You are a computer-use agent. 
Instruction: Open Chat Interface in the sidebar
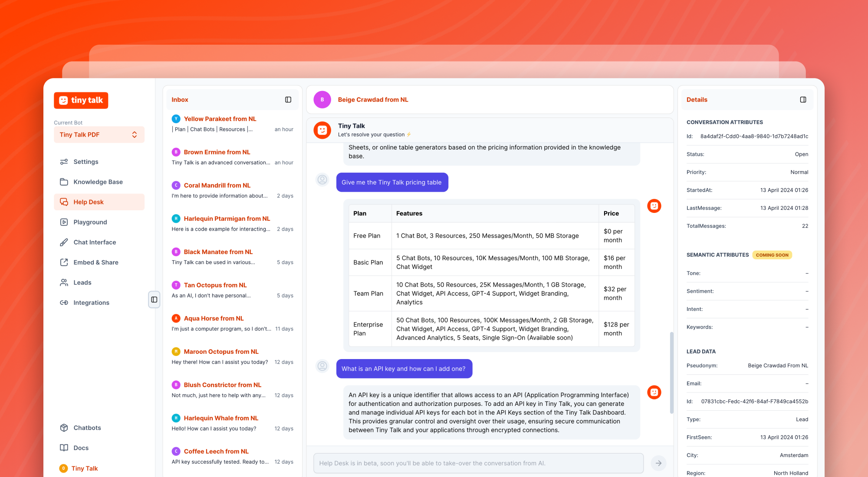tap(99, 242)
